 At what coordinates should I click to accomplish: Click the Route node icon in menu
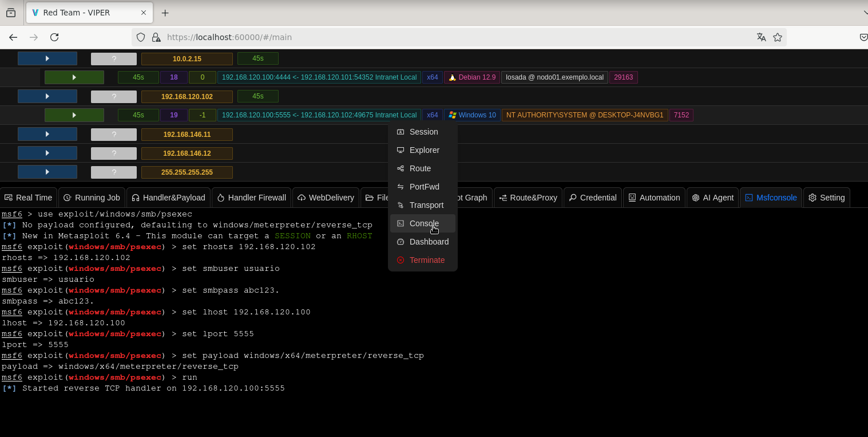tap(401, 168)
